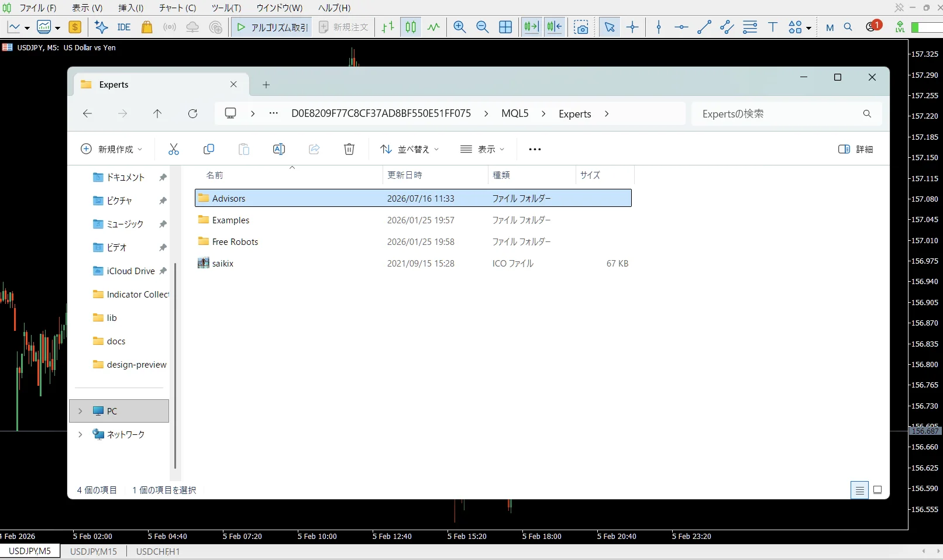Select the cursor arrow tool
Viewport: 943px width, 560px height.
(610, 27)
